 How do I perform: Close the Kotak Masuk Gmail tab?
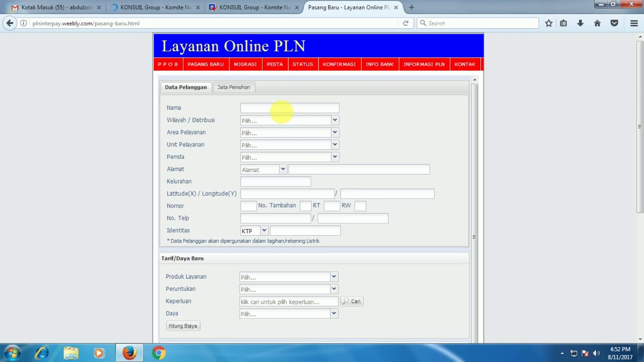click(99, 8)
